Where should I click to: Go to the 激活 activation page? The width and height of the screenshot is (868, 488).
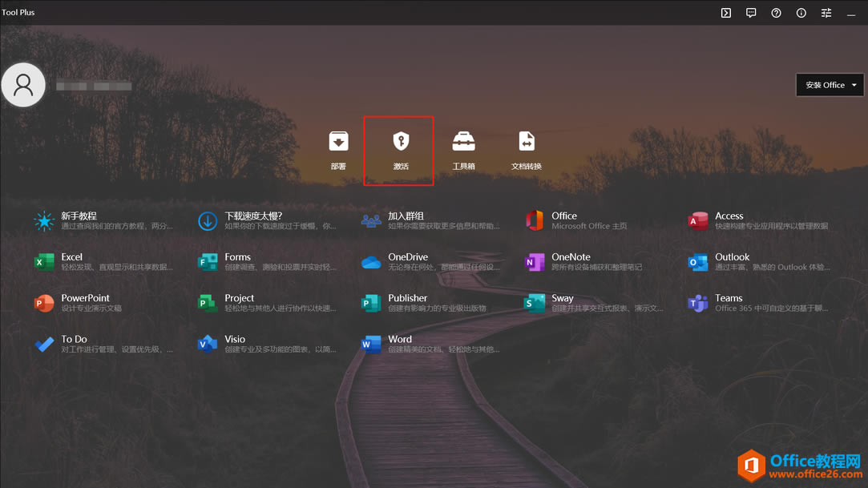coord(401,151)
